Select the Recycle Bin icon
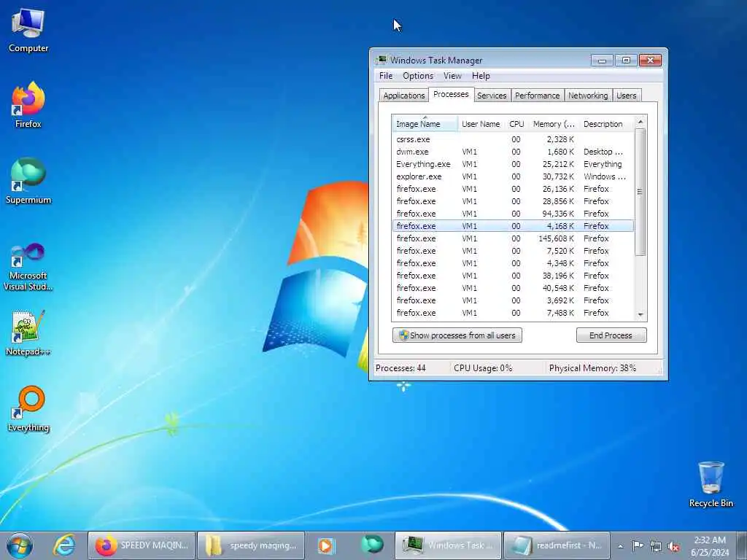 coord(711,484)
